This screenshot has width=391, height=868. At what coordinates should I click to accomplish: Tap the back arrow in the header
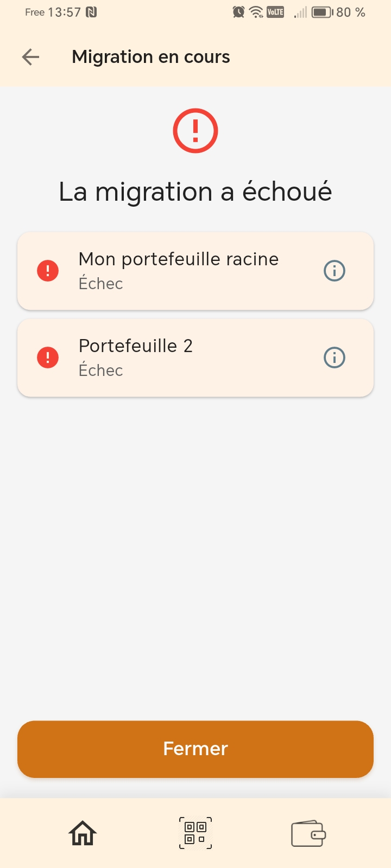(x=31, y=57)
